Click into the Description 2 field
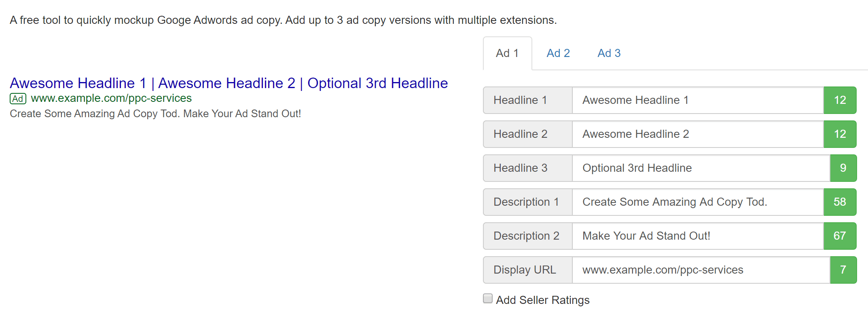This screenshot has height=314, width=868. (697, 236)
